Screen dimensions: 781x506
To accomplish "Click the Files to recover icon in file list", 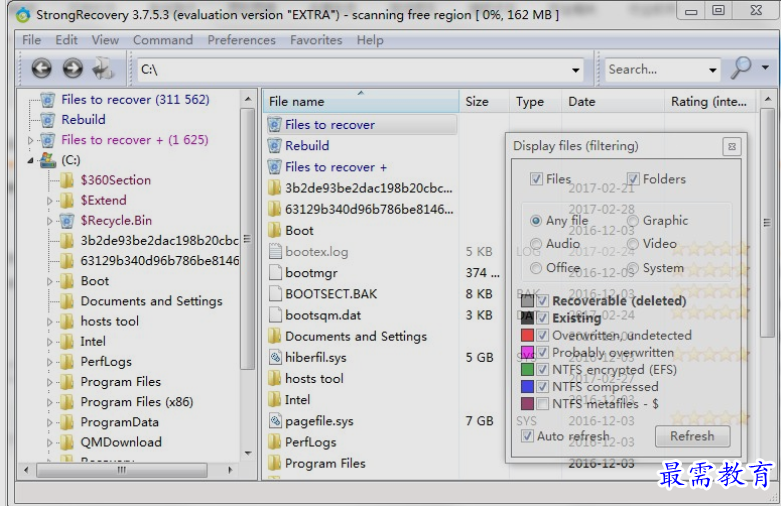I will 274,125.
